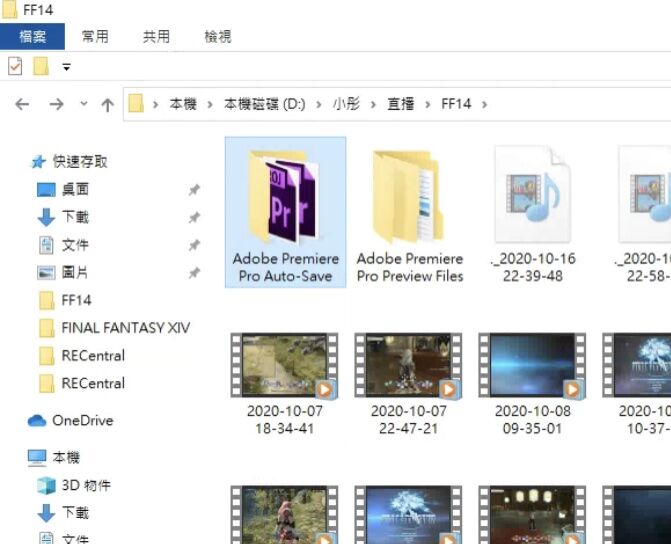The image size is (671, 544).
Task: Expand chevron after 本機磁碟 (D:) breadcrumb
Action: pos(319,104)
